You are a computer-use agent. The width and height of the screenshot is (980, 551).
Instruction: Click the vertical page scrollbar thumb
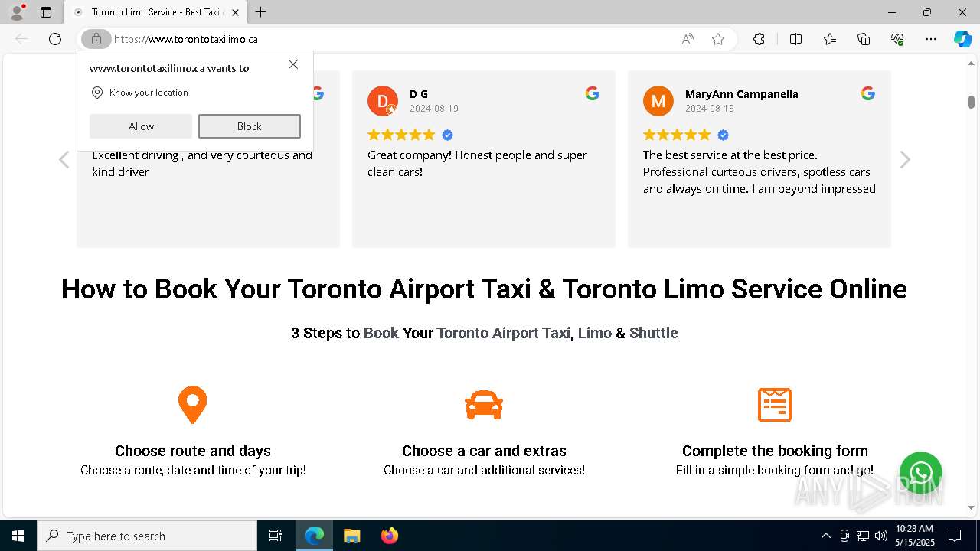[971, 102]
